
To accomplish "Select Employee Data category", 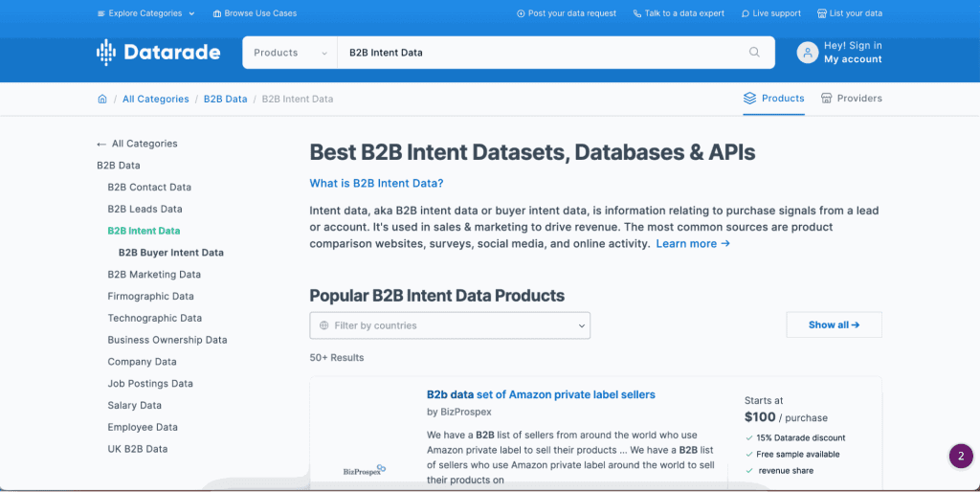I will [143, 428].
